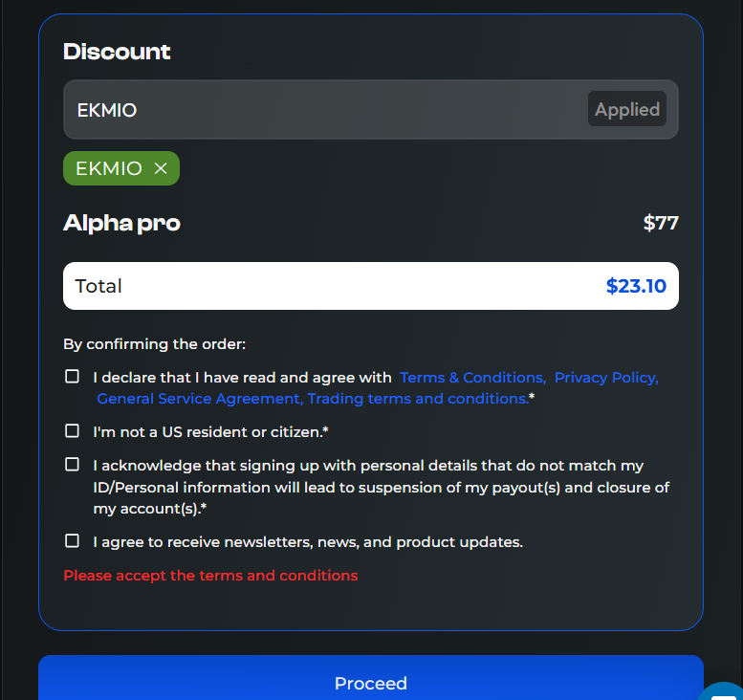Click the Total $23.10 amount
Image resolution: width=743 pixels, height=700 pixels.
point(637,286)
